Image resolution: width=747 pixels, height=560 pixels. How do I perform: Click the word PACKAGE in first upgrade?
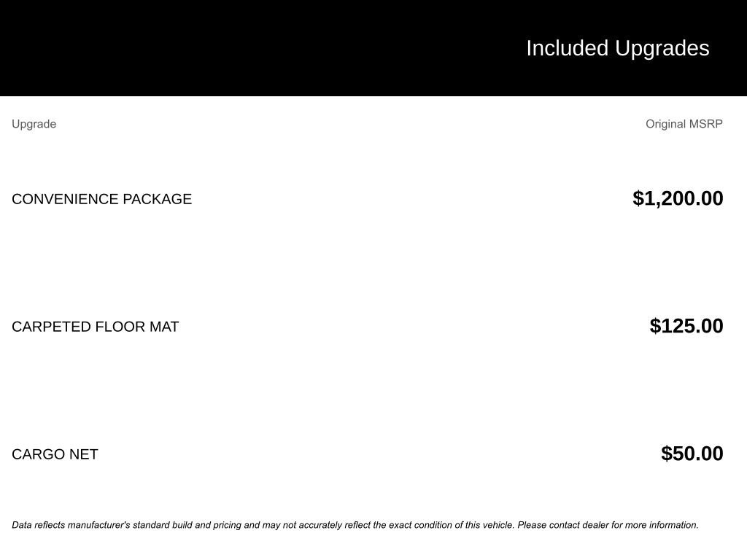(157, 199)
